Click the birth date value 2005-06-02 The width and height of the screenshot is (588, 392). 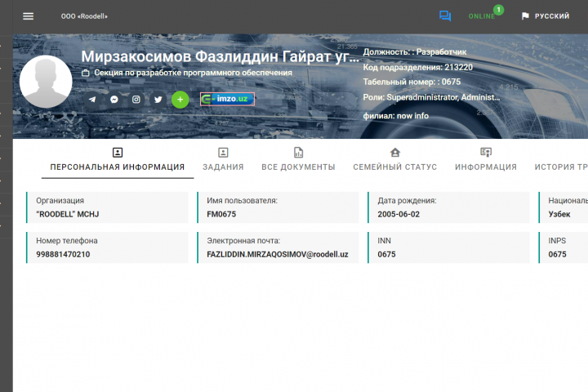tap(399, 214)
